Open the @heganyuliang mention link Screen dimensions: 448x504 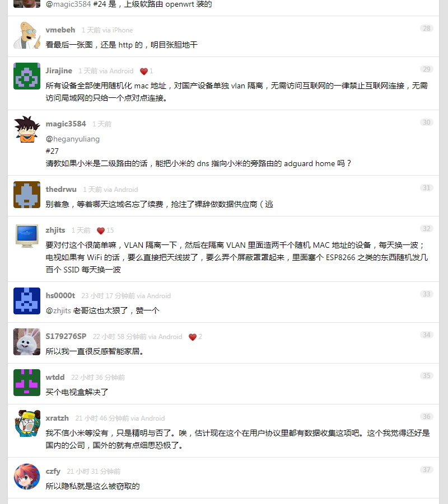73,139
